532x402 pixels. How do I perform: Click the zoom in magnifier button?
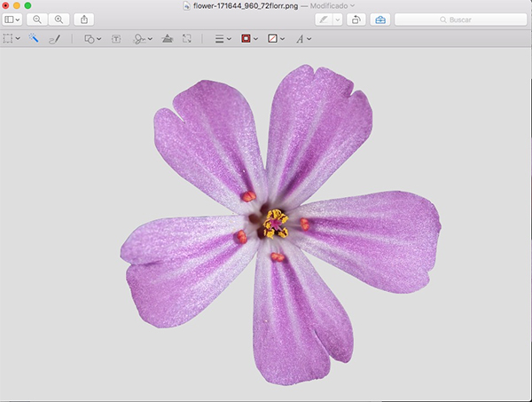(x=59, y=19)
